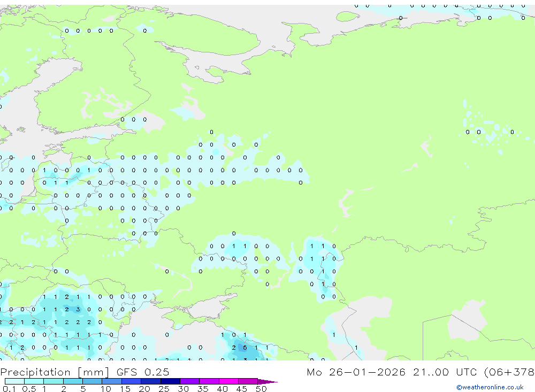Click the '(06+378' forecast run text
This screenshot has height=392, width=535.
pyautogui.click(x=509, y=372)
